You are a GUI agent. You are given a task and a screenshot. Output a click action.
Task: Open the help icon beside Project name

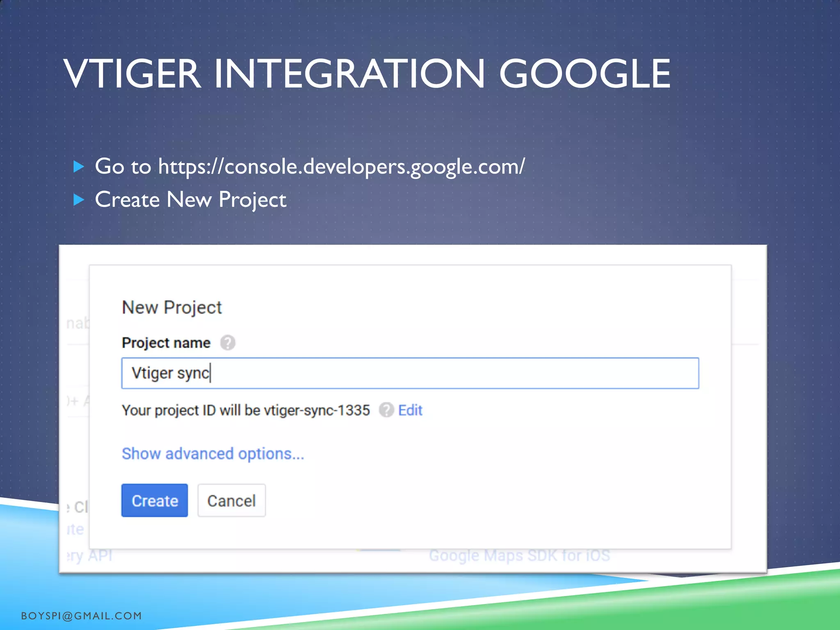pyautogui.click(x=228, y=342)
